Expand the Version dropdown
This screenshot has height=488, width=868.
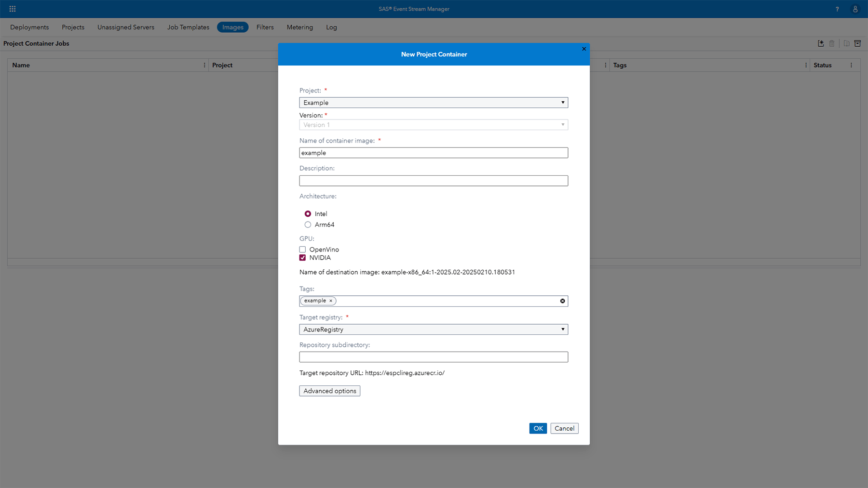click(562, 124)
